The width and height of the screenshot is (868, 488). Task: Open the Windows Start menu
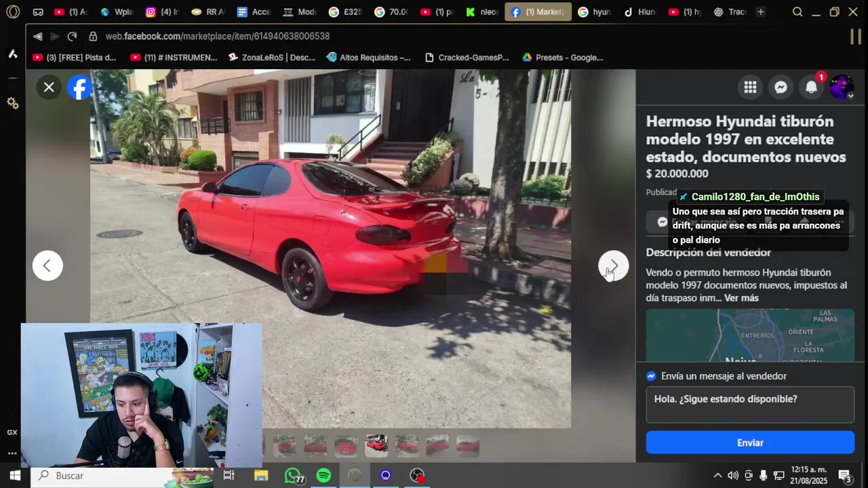point(15,476)
